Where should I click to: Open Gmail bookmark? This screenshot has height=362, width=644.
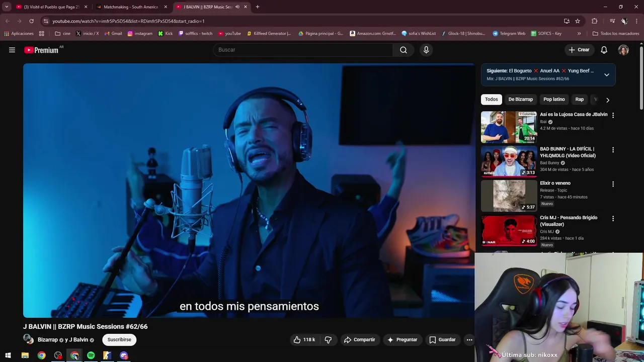(x=113, y=34)
